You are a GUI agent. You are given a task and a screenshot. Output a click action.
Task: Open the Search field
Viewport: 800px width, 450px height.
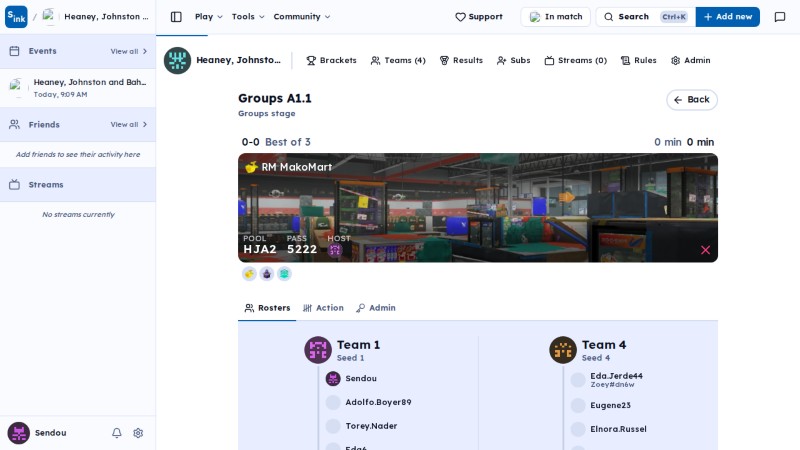pos(645,17)
